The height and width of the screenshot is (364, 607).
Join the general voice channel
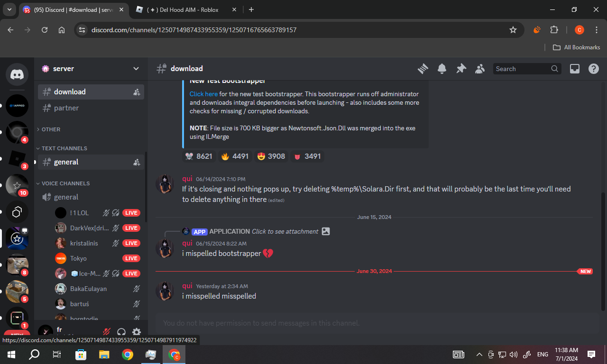91,197
